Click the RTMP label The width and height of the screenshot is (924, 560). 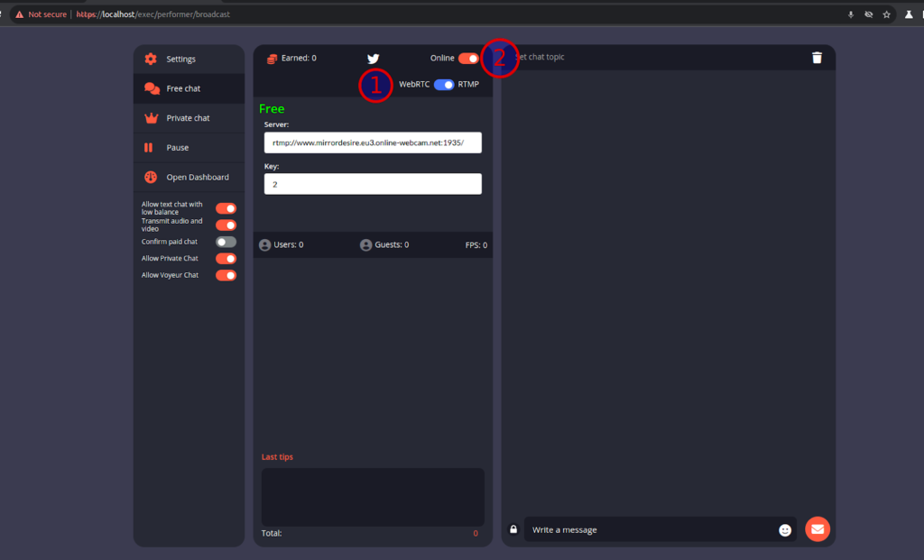[x=468, y=84]
